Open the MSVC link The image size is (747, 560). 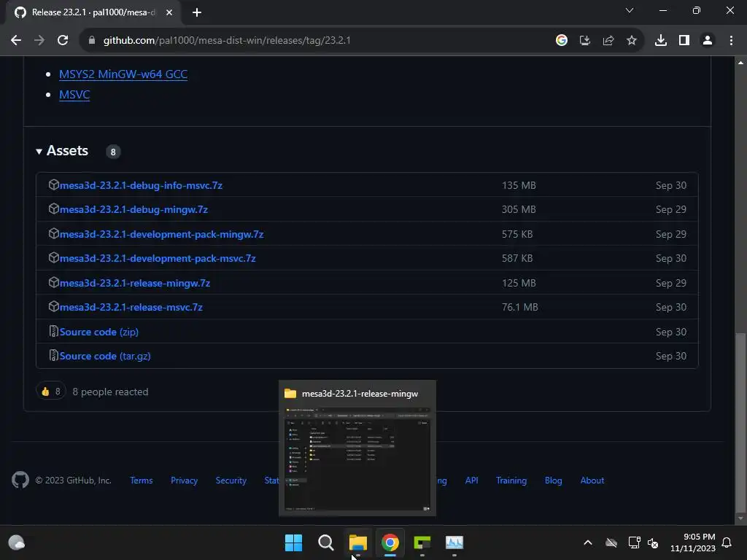pos(74,95)
